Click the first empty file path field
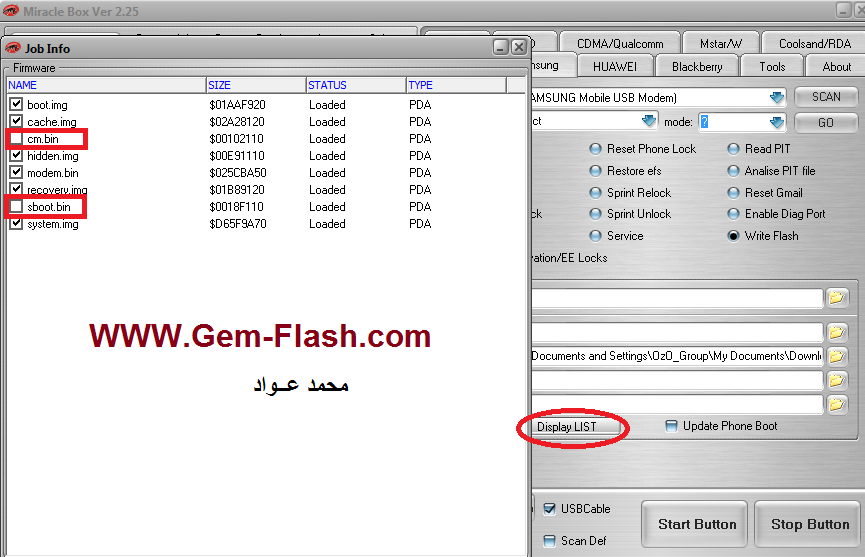Screen dimensions: 865x557 [x=677, y=298]
